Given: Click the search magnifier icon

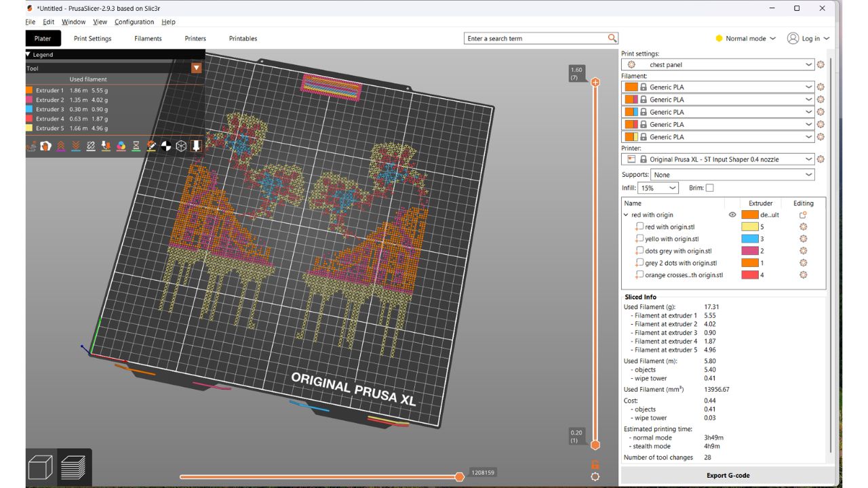Looking at the screenshot, I should pyautogui.click(x=612, y=39).
